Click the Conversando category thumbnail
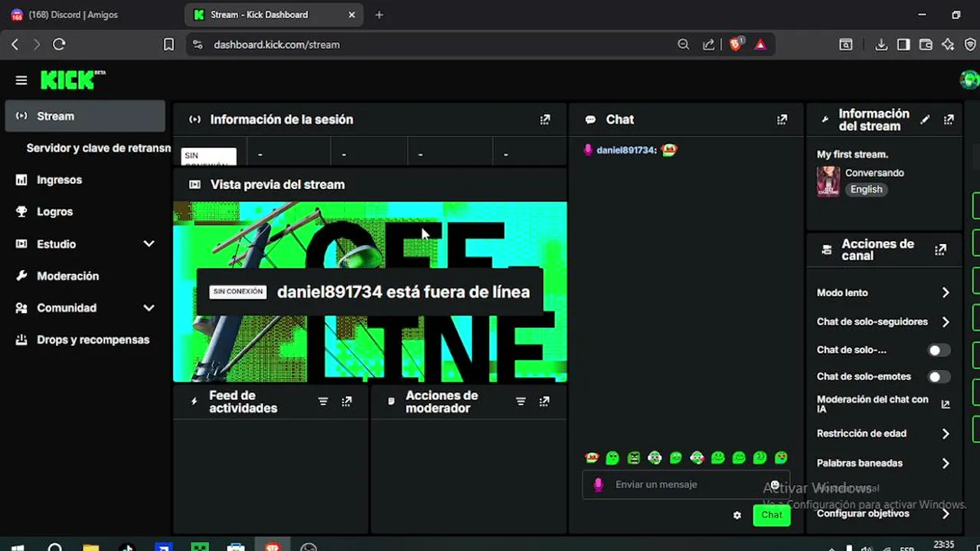The height and width of the screenshot is (551, 980). pos(828,181)
